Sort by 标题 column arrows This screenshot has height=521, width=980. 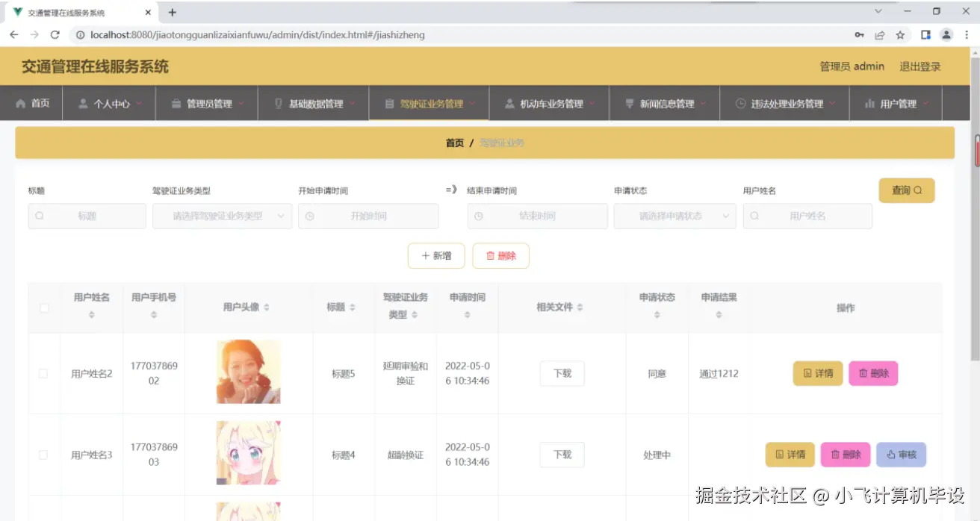coord(353,308)
